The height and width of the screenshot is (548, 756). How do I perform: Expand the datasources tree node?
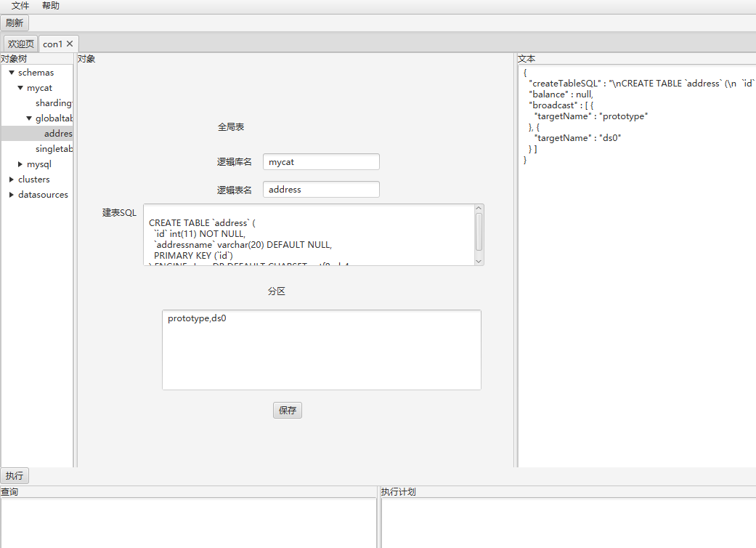point(12,195)
